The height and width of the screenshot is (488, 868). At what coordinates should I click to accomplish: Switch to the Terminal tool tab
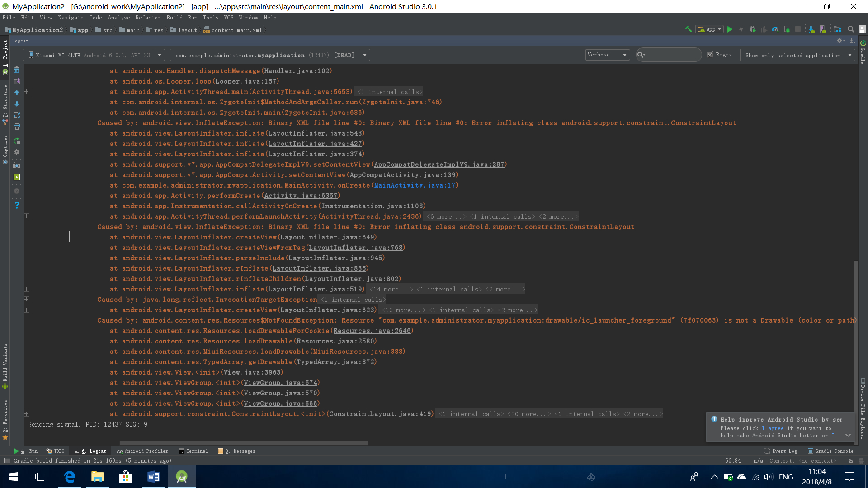pos(193,451)
